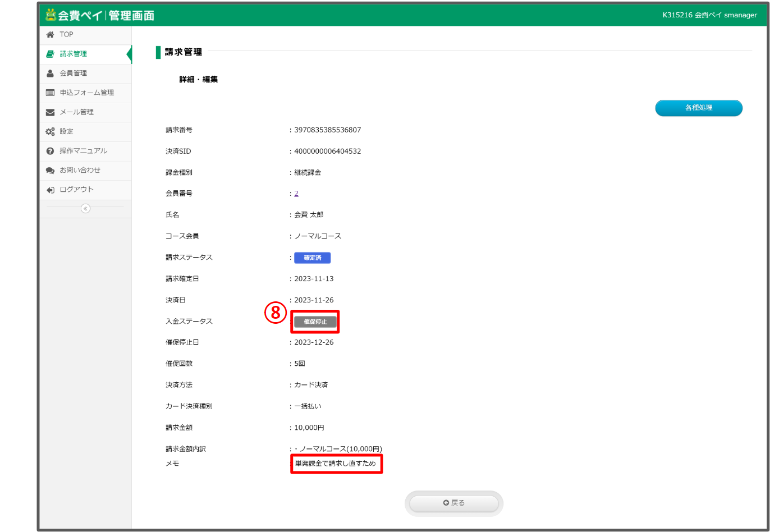Click the memo text 単発課金で請求し直すため
Viewport: 770px width, 532px height.
coord(336,464)
